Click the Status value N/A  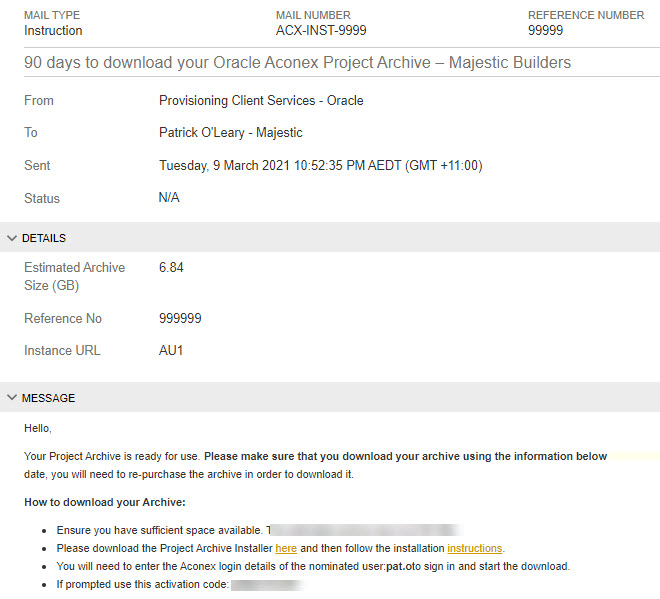coord(169,198)
